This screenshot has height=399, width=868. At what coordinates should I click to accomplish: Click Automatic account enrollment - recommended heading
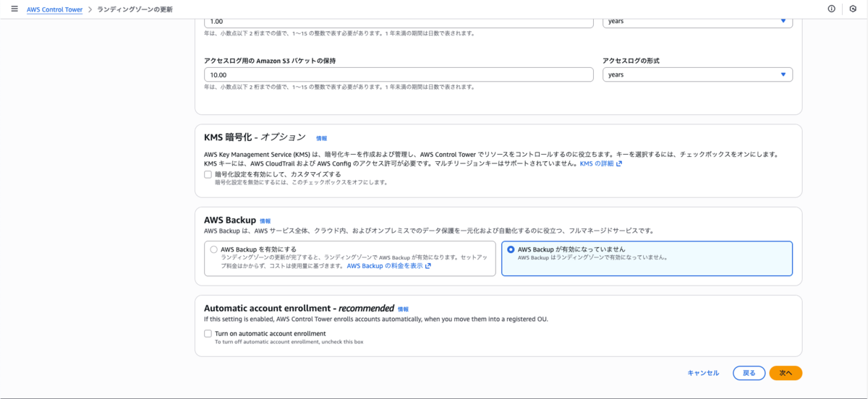[299, 308]
